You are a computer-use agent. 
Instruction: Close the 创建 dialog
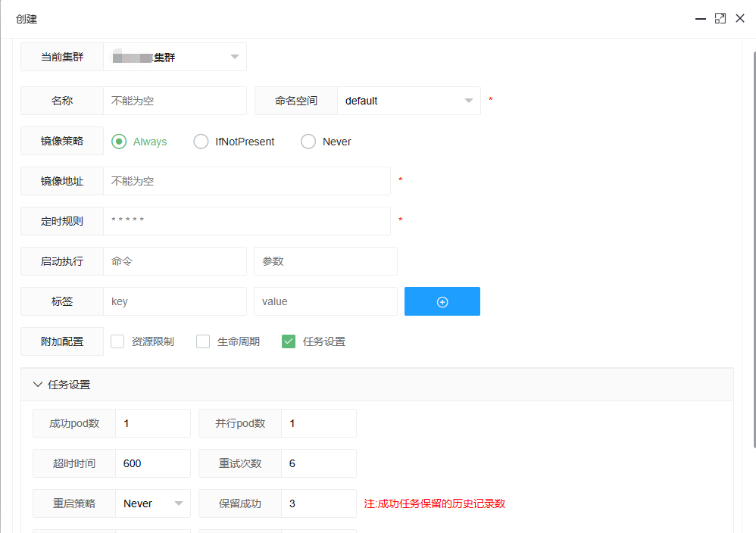tap(740, 18)
